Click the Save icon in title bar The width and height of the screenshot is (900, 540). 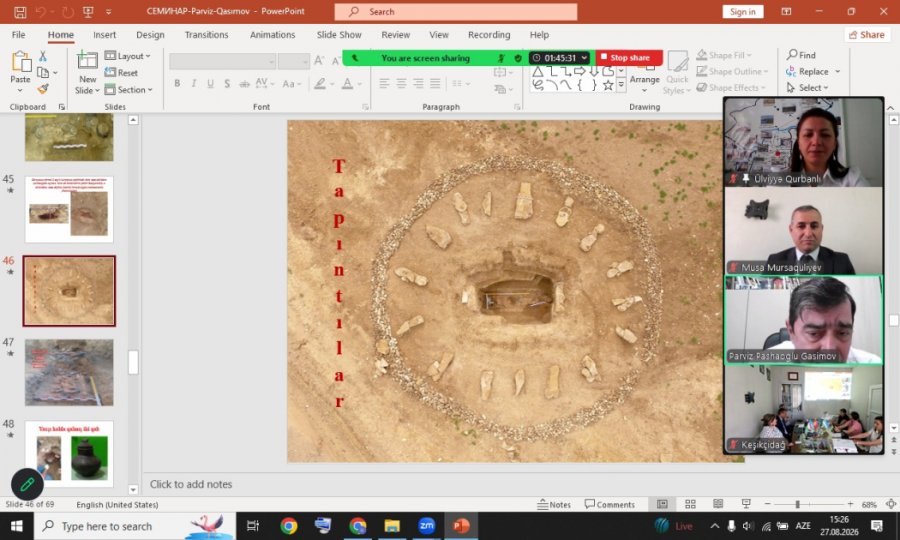(20, 11)
